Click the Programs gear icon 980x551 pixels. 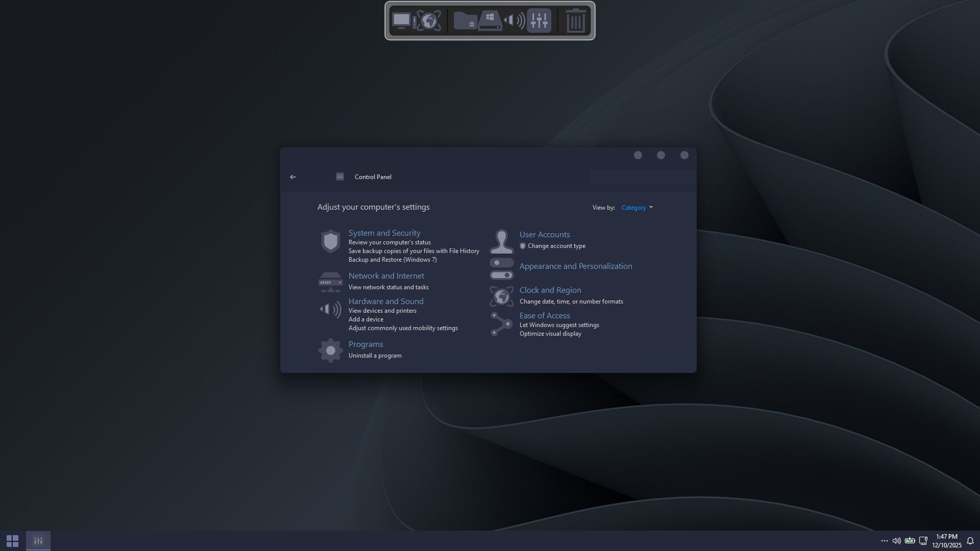[330, 350]
